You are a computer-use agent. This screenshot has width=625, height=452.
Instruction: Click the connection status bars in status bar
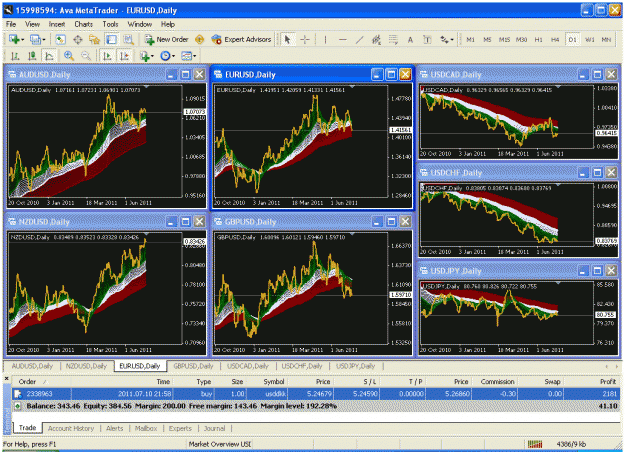pyautogui.click(x=535, y=444)
